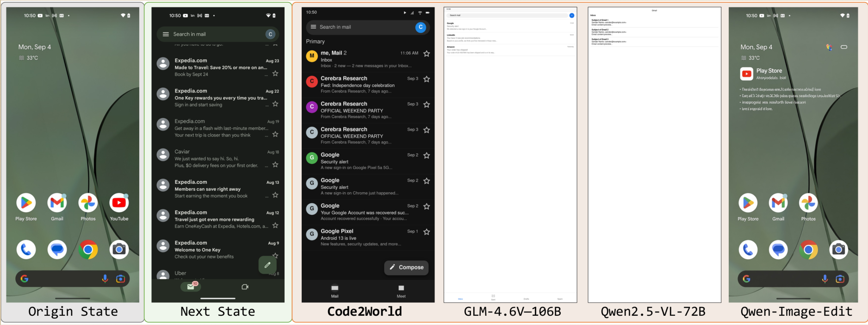Image resolution: width=868 pixels, height=325 pixels.
Task: Star the 'me, Mail' inbox message
Action: click(x=427, y=54)
